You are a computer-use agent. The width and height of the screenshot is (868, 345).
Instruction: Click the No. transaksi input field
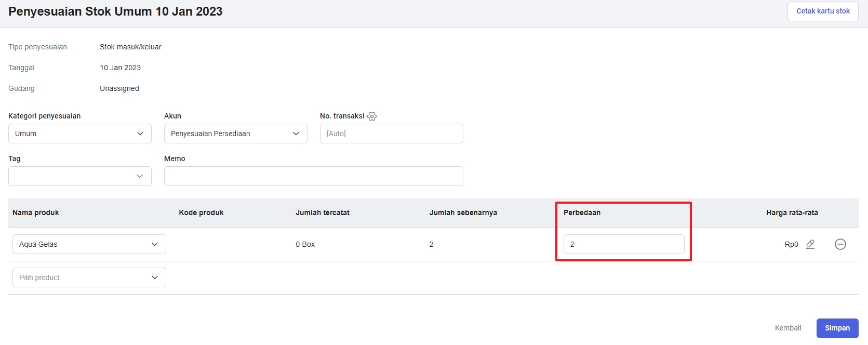click(x=392, y=134)
